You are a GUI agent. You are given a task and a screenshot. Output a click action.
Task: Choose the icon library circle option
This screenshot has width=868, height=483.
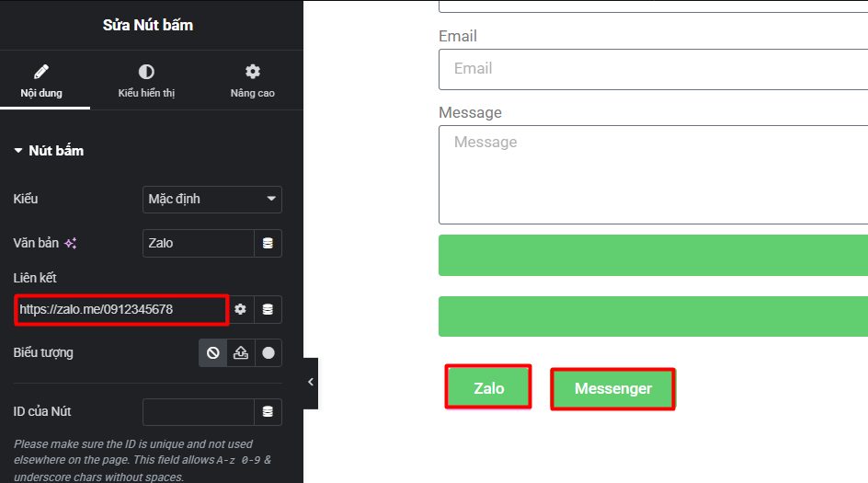268,353
